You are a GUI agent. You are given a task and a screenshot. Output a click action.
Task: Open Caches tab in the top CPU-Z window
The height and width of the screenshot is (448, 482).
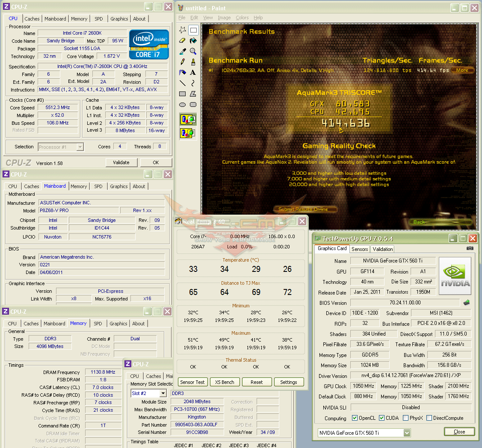pos(32,19)
